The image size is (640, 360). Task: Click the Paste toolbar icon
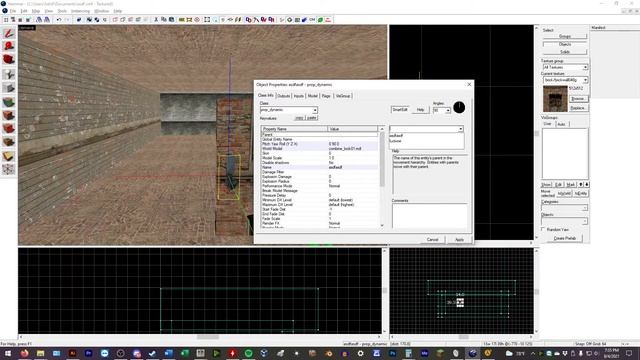point(171,20)
